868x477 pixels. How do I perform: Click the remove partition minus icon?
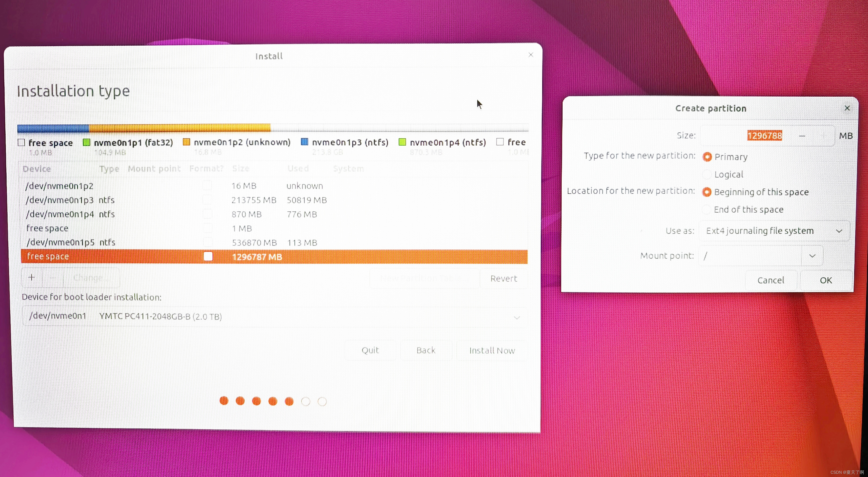52,277
